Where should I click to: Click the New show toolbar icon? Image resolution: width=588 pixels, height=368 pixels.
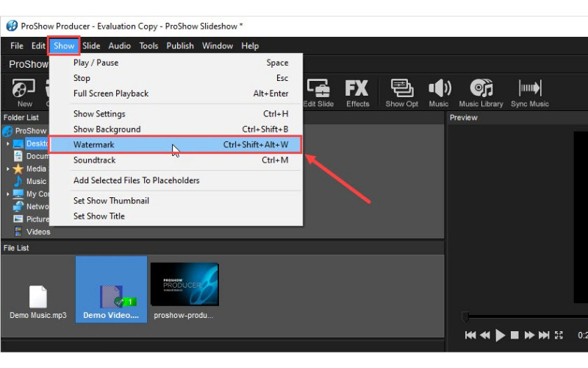24,93
